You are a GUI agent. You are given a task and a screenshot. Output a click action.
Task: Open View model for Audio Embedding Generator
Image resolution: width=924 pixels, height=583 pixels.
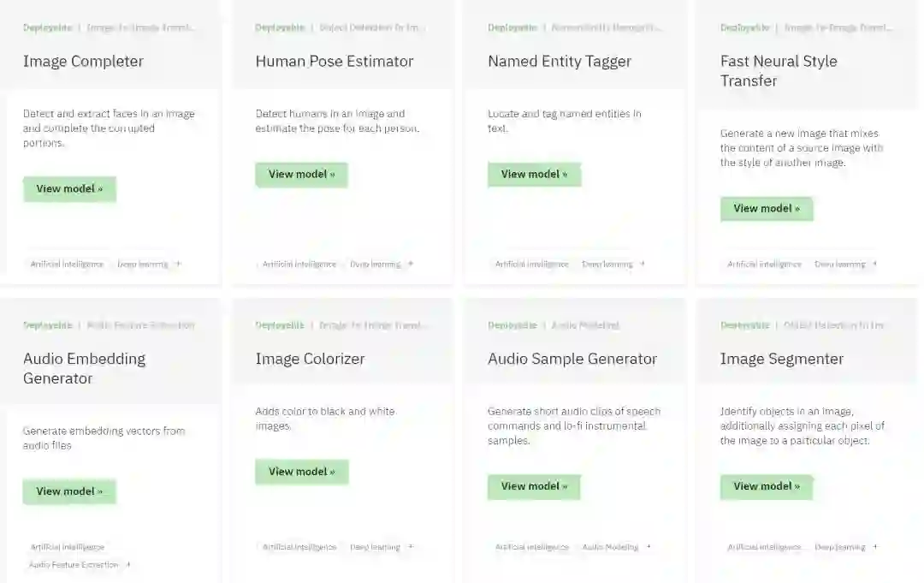point(69,491)
